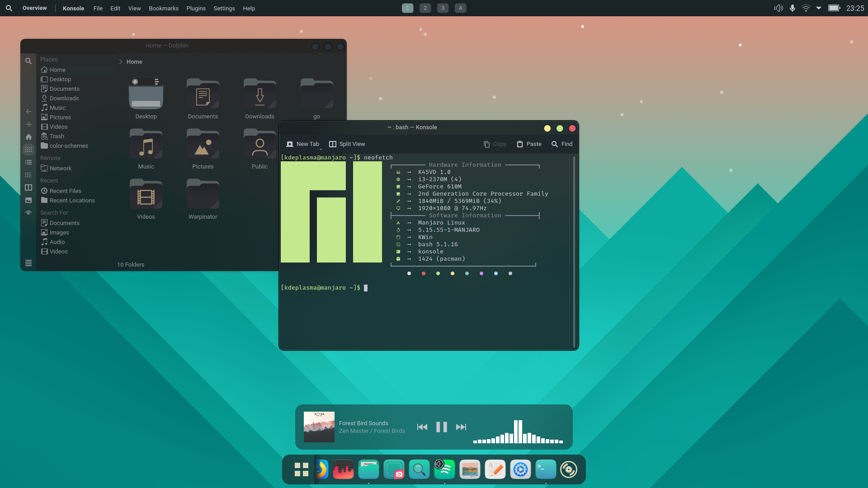Click the Dolphin toolbar home icon
Viewport: 868px width, 488px height.
pyautogui.click(x=28, y=137)
